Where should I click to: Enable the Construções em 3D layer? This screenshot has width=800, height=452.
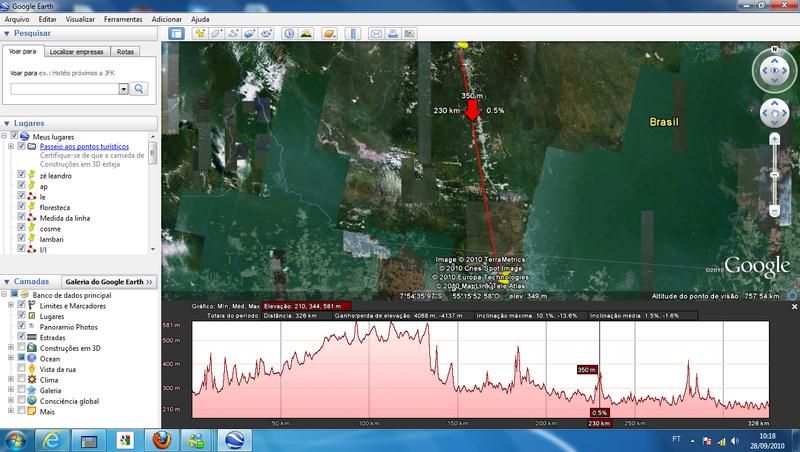pyautogui.click(x=21, y=347)
